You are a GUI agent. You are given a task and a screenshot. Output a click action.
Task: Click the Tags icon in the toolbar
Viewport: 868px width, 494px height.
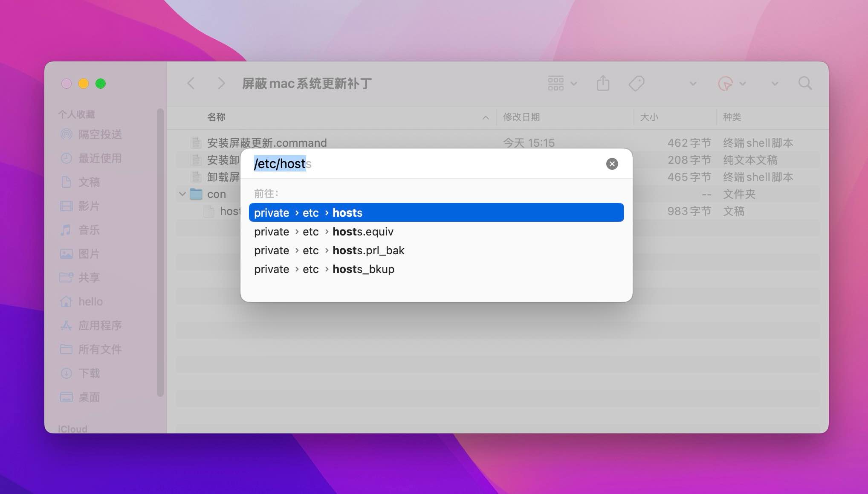pyautogui.click(x=636, y=83)
